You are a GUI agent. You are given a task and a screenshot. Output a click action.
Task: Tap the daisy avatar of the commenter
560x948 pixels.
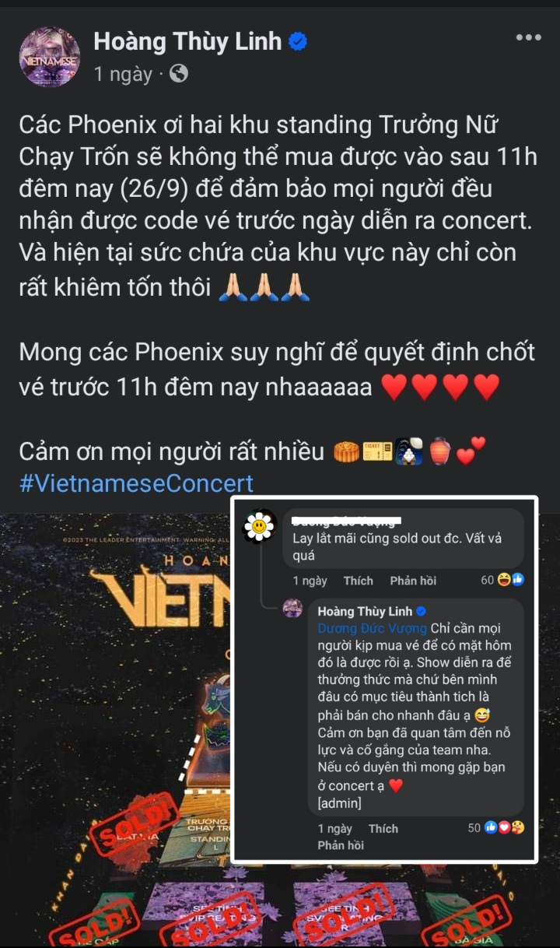tap(260, 526)
